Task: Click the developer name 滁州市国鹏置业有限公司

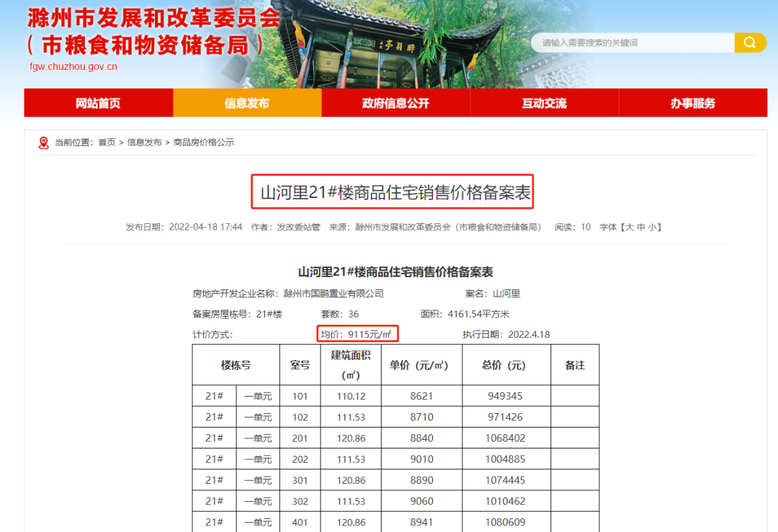Action: coord(334,294)
